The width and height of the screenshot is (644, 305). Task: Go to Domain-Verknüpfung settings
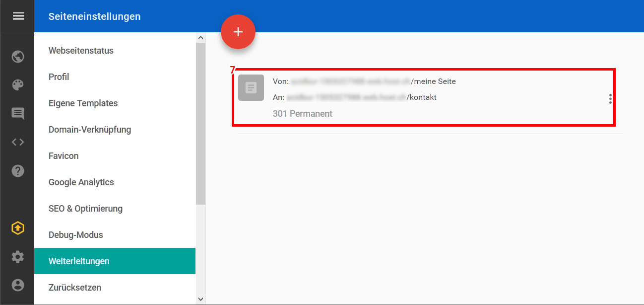pyautogui.click(x=90, y=130)
